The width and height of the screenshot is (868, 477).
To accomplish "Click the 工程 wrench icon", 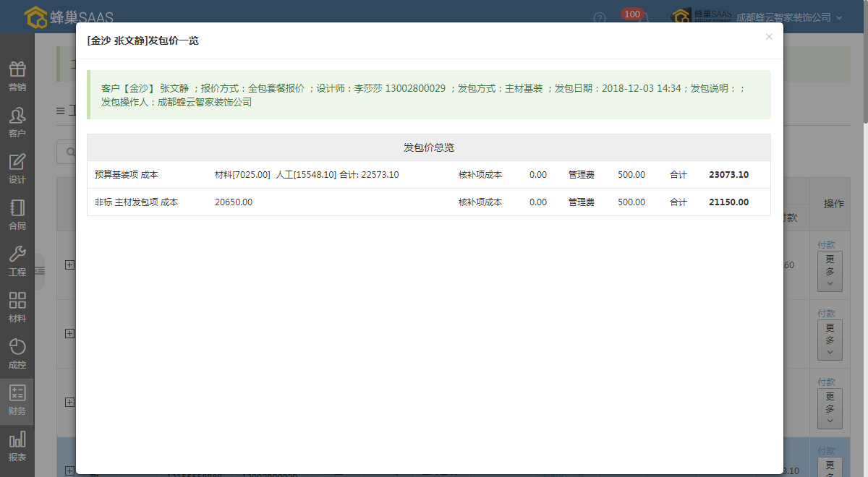I will [x=17, y=262].
